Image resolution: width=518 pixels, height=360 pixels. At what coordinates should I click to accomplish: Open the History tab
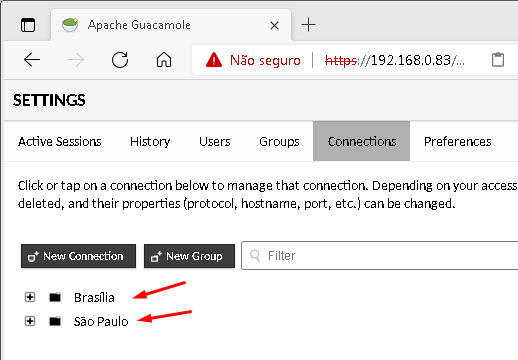[x=150, y=141]
